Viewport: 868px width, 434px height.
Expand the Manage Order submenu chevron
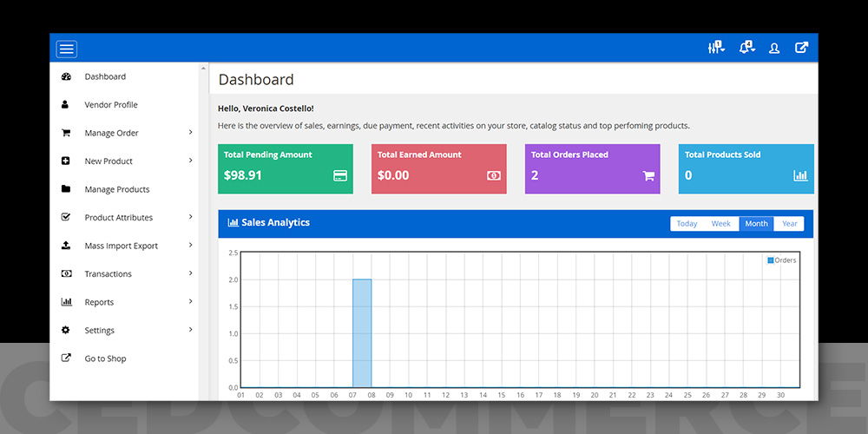[x=190, y=132]
